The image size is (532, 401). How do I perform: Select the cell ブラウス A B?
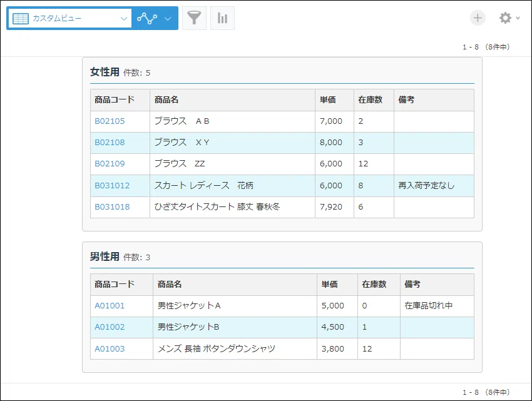pyautogui.click(x=232, y=121)
